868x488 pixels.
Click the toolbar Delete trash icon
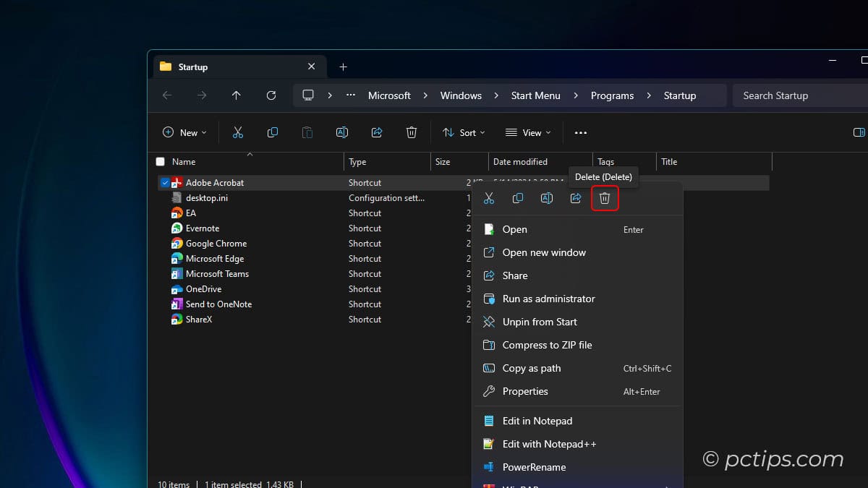[x=412, y=132]
